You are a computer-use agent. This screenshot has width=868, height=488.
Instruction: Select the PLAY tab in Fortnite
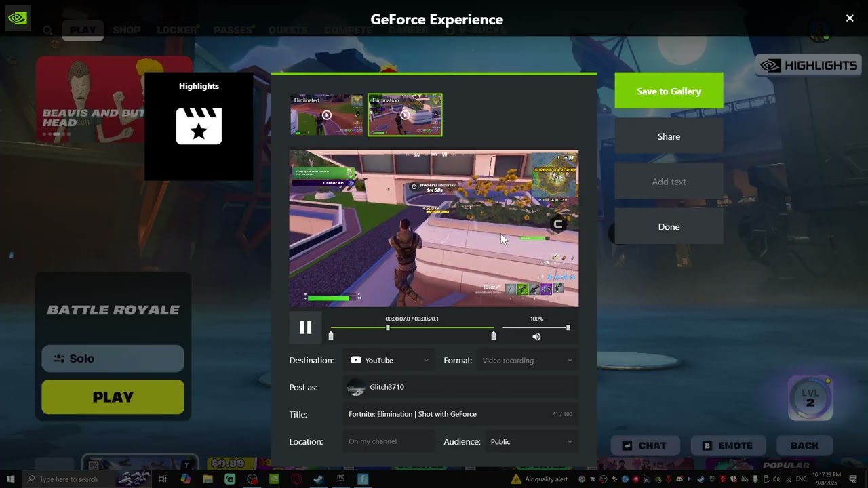83,30
